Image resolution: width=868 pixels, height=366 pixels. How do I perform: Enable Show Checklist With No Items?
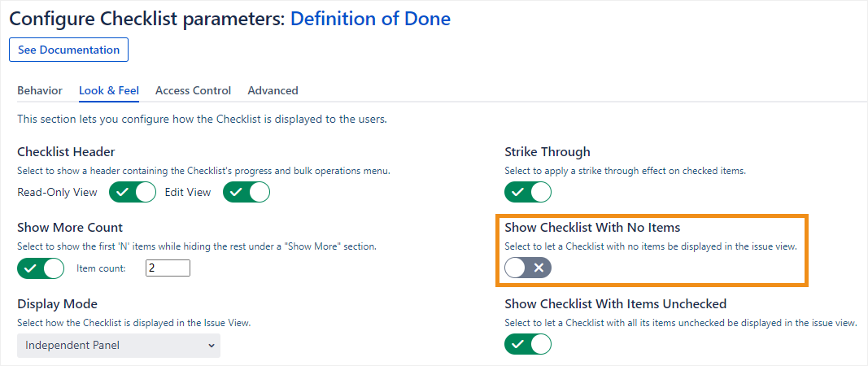pos(528,268)
